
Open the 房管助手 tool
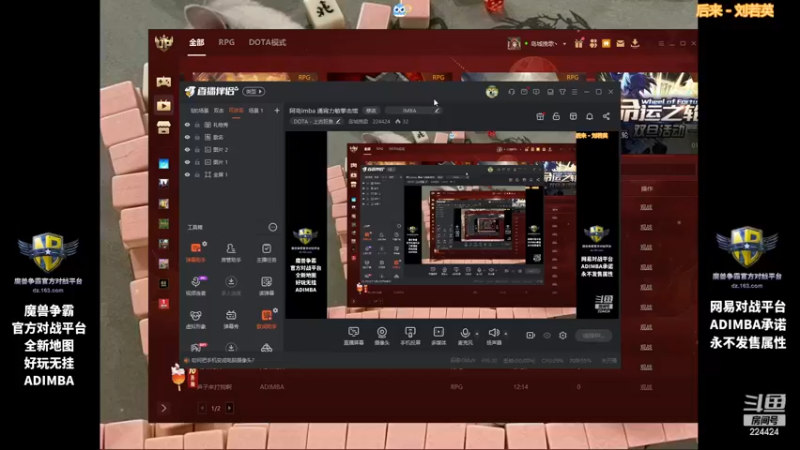[231, 253]
